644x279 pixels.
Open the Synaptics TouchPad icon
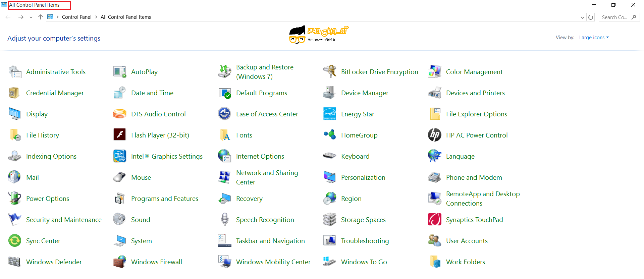coord(434,220)
